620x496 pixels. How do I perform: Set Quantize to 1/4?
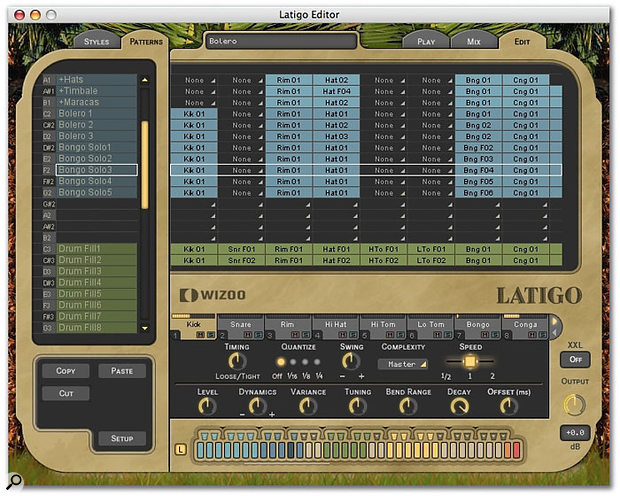tap(317, 362)
